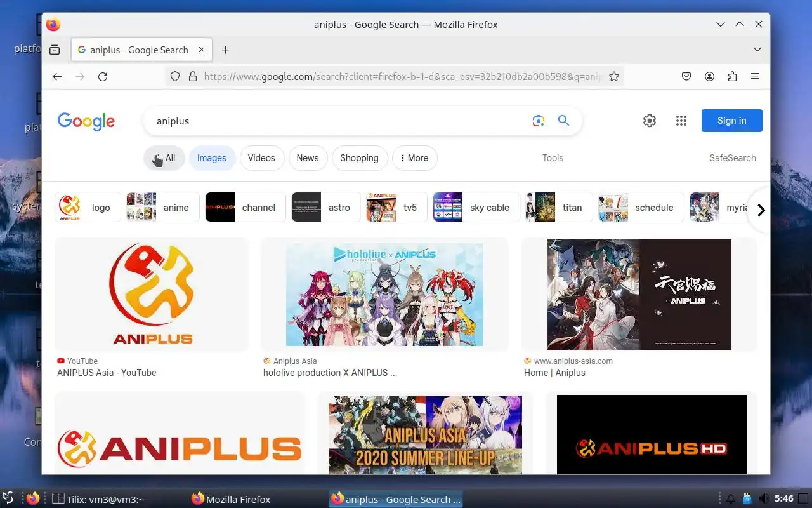The image size is (812, 508).
Task: Reload the page with the refresh icon
Action: [103, 77]
